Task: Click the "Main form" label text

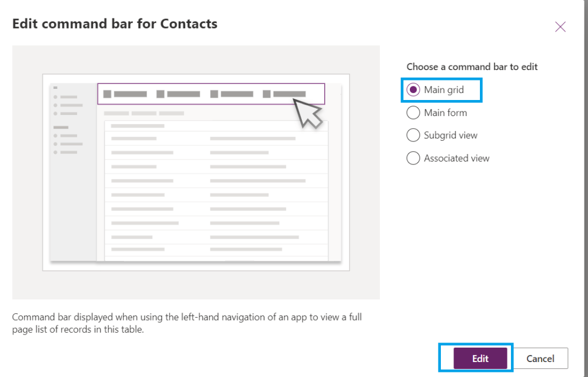Action: 445,113
